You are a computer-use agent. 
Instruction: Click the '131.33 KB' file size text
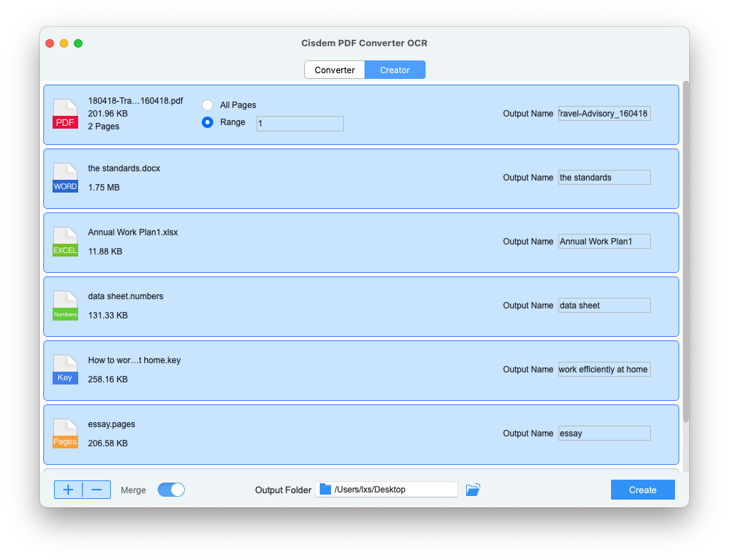click(107, 316)
